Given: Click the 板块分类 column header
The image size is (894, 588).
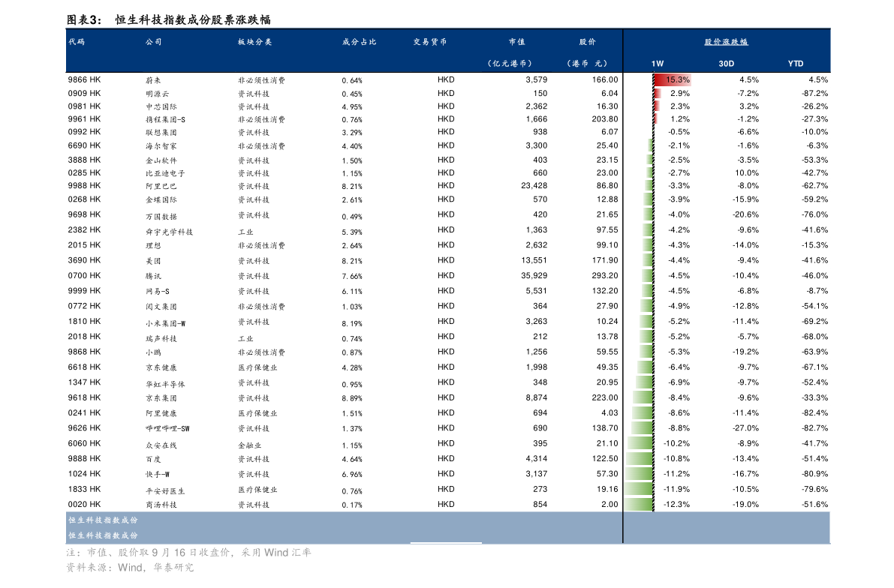Looking at the screenshot, I should (255, 41).
